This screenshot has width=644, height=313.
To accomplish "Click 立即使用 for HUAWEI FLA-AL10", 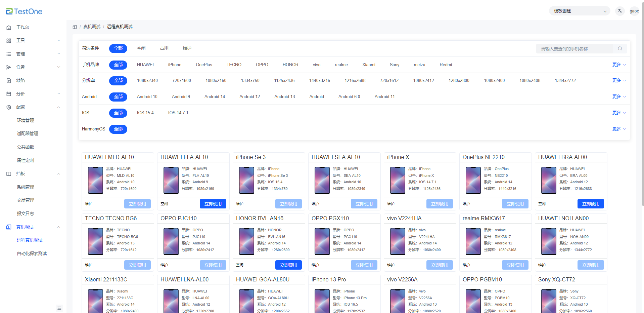I will [213, 204].
